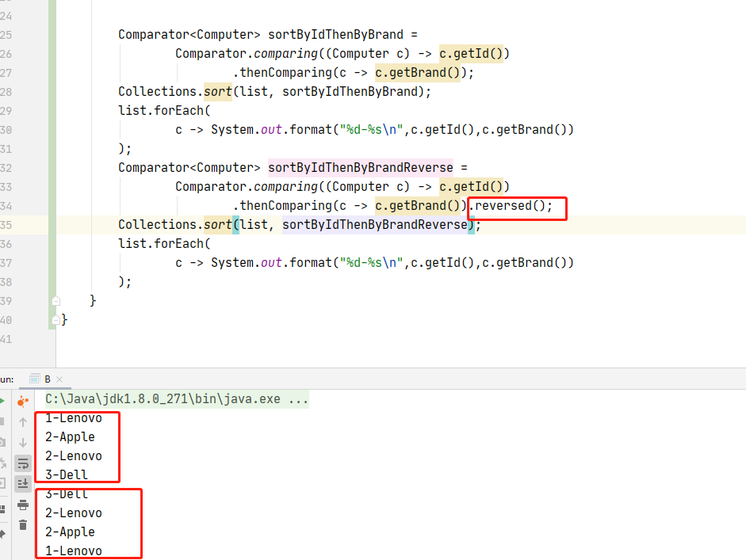Click the orange graph icon beside console
The width and height of the screenshot is (746, 560).
coord(23,402)
